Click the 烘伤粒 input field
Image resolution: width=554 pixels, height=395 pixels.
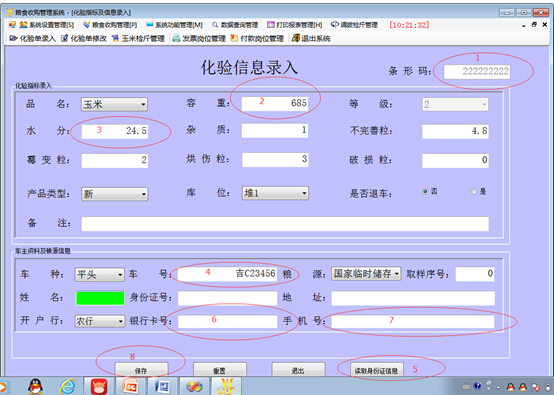[275, 160]
